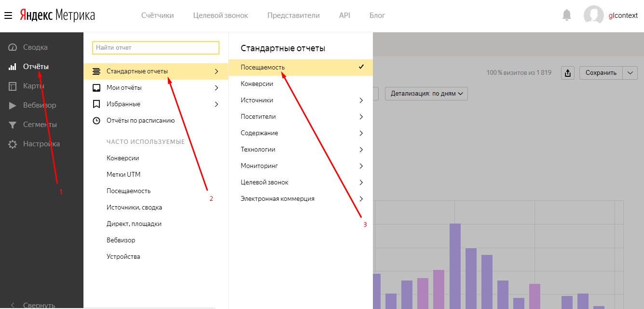Click the glcontext user avatar

(593, 15)
